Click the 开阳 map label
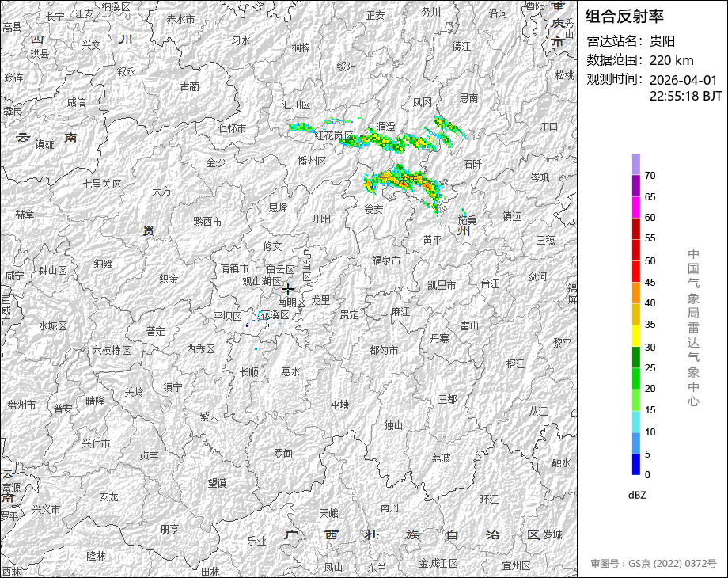 click(320, 219)
